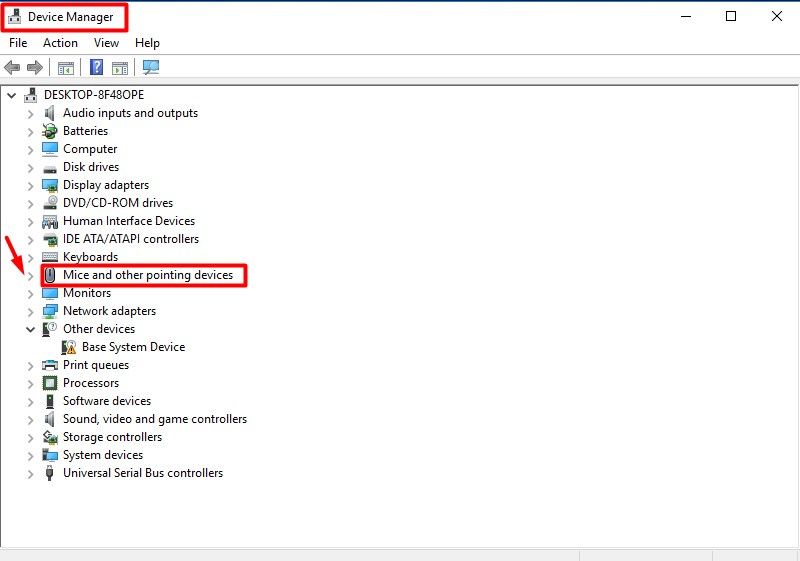Image resolution: width=800 pixels, height=561 pixels.
Task: Click the Network adapters icon
Action: click(x=50, y=311)
